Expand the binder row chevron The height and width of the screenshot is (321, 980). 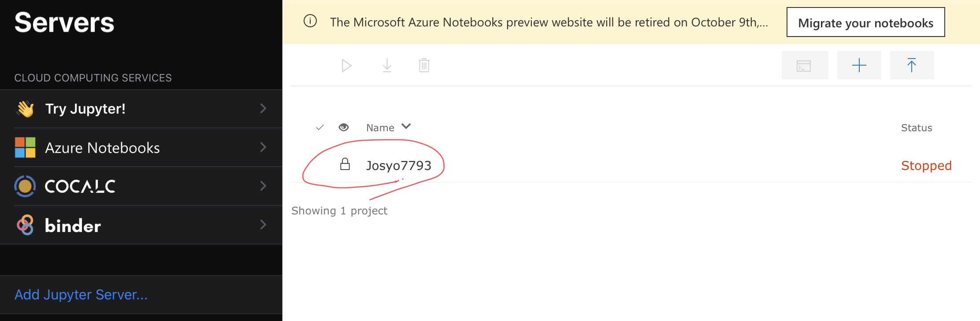click(x=263, y=225)
